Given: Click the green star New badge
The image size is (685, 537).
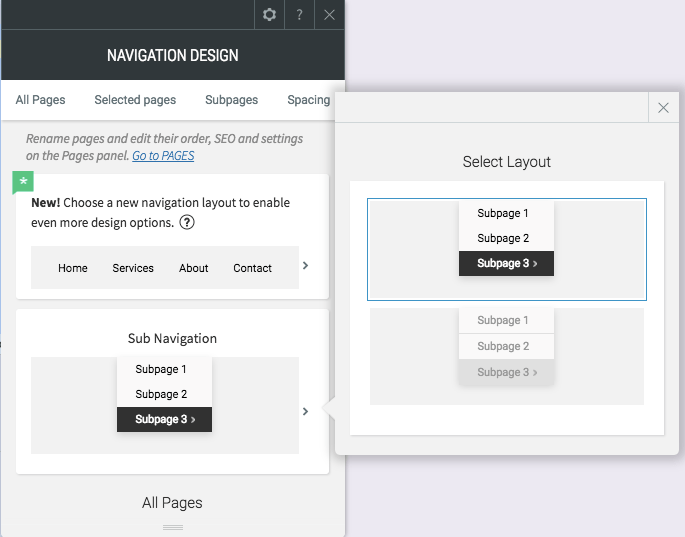Looking at the screenshot, I should 23,182.
